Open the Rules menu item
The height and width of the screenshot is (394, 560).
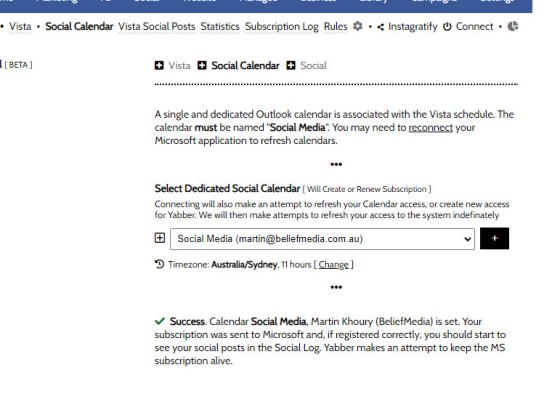(335, 26)
